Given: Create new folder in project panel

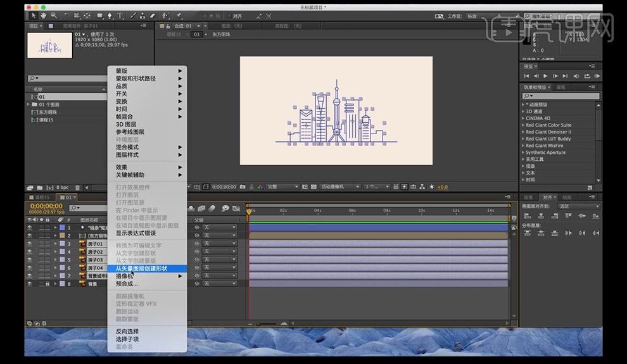Looking at the screenshot, I should 40,187.
